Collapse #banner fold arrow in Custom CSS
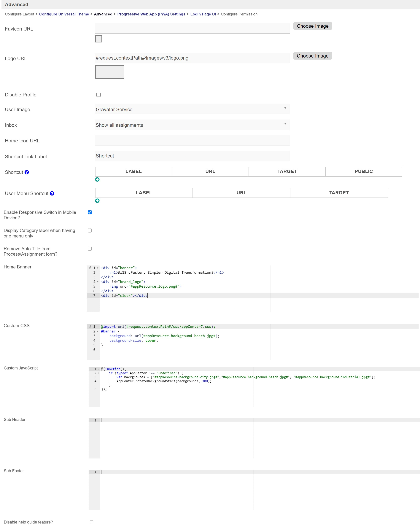The height and width of the screenshot is (530, 420). (x=98, y=331)
